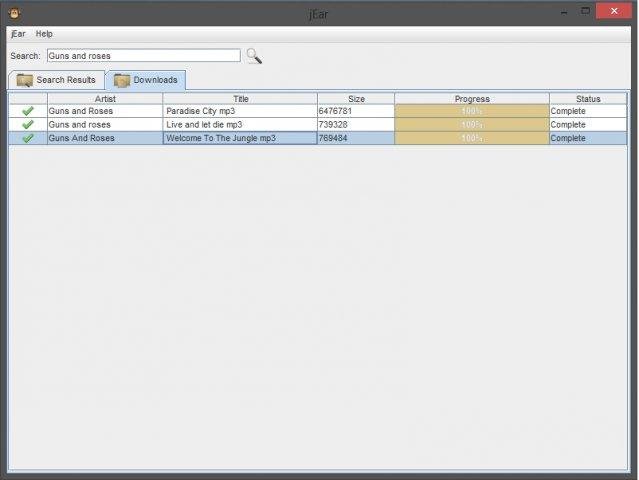
Task: Switch to the Search Results tab
Action: pyautogui.click(x=56, y=80)
